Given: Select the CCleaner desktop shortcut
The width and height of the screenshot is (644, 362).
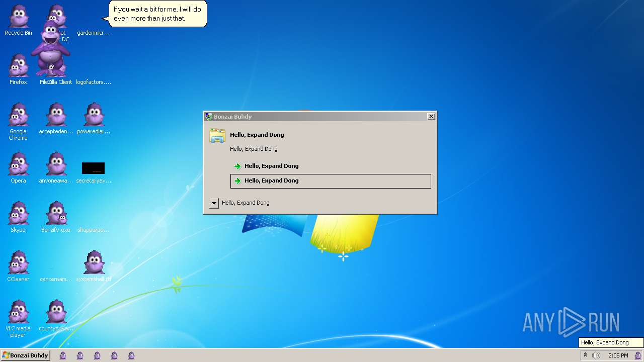Looking at the screenshot, I should tap(18, 266).
